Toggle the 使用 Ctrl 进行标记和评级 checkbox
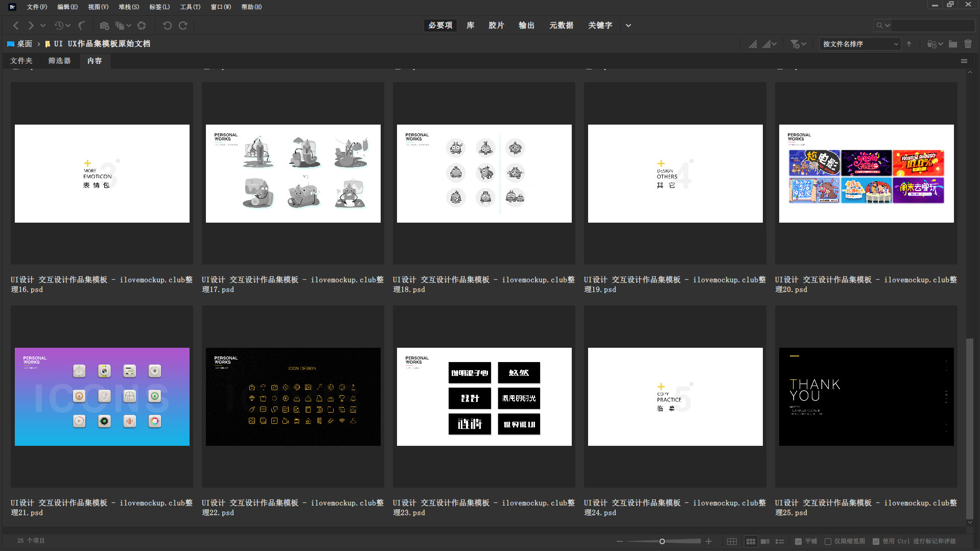The image size is (980, 551). (876, 541)
